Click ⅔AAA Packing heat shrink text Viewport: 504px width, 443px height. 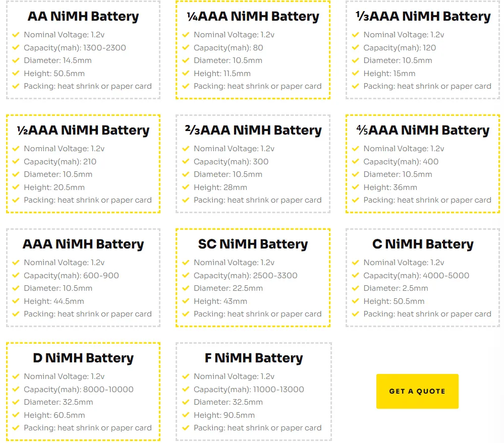tap(257, 200)
